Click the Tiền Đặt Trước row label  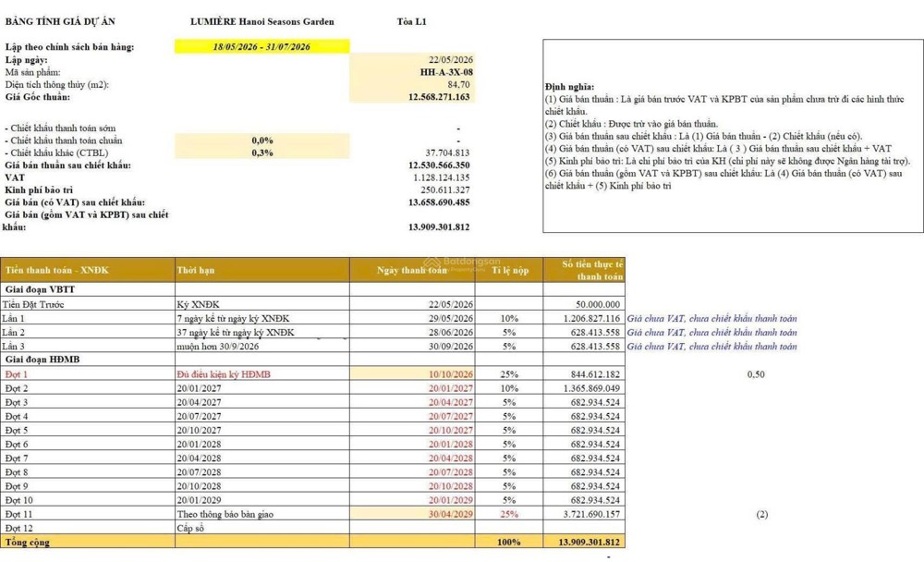(x=33, y=304)
